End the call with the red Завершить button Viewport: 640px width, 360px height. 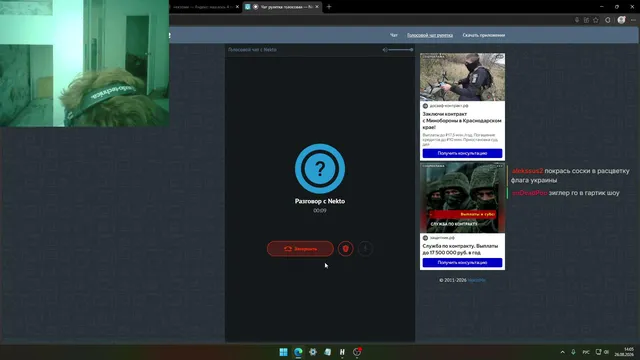[x=300, y=249]
